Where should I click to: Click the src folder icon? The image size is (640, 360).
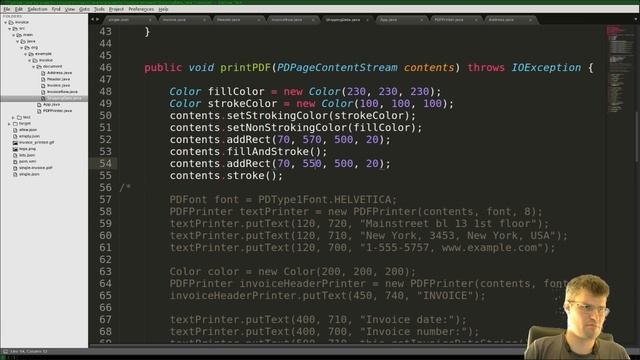[x=15, y=29]
